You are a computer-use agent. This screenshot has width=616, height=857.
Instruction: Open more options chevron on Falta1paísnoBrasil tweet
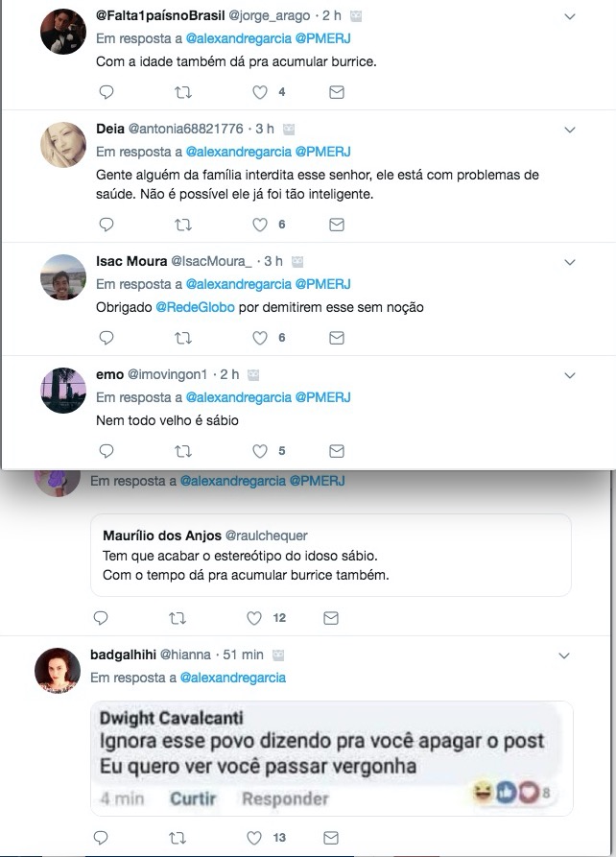tap(569, 16)
